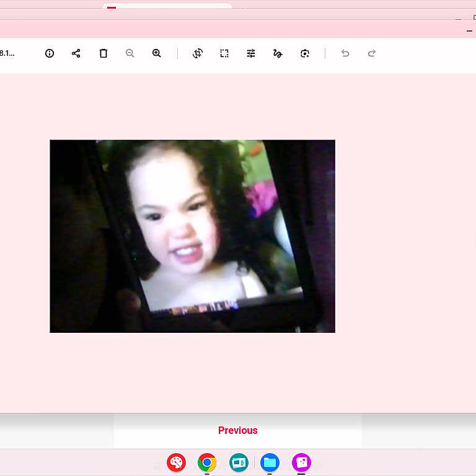Viewport: 476px width, 476px height.
Task: Select the Draw annotation tool
Action: pos(278,53)
